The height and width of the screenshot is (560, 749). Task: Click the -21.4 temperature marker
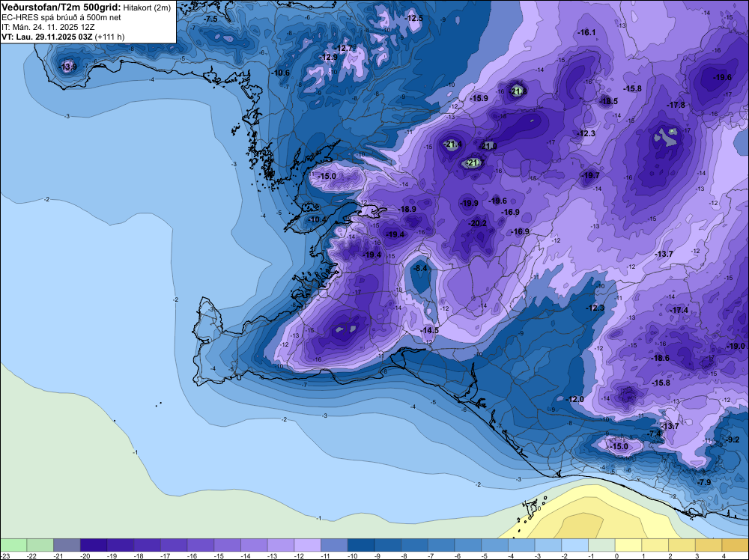(452, 144)
